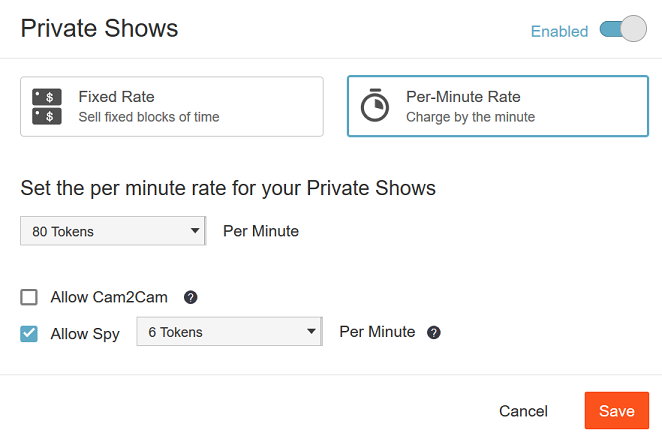This screenshot has height=439, width=662.
Task: Save the Private Shows settings
Action: (x=616, y=411)
